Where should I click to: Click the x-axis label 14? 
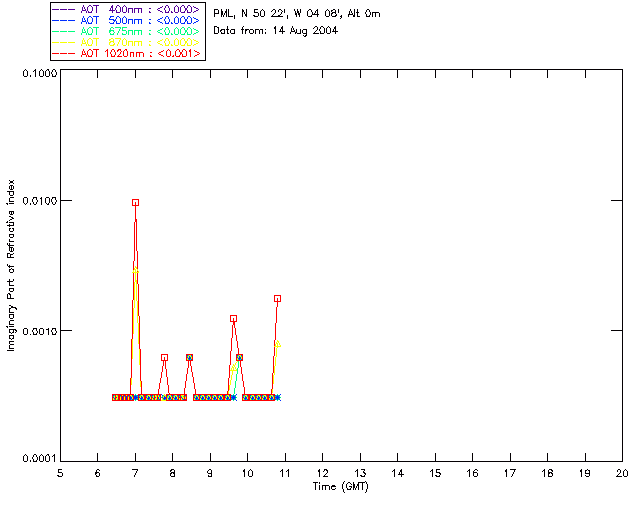coord(397,473)
